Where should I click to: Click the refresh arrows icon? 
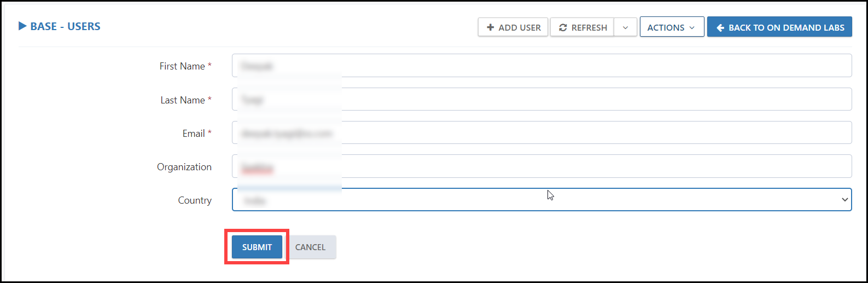click(x=563, y=27)
